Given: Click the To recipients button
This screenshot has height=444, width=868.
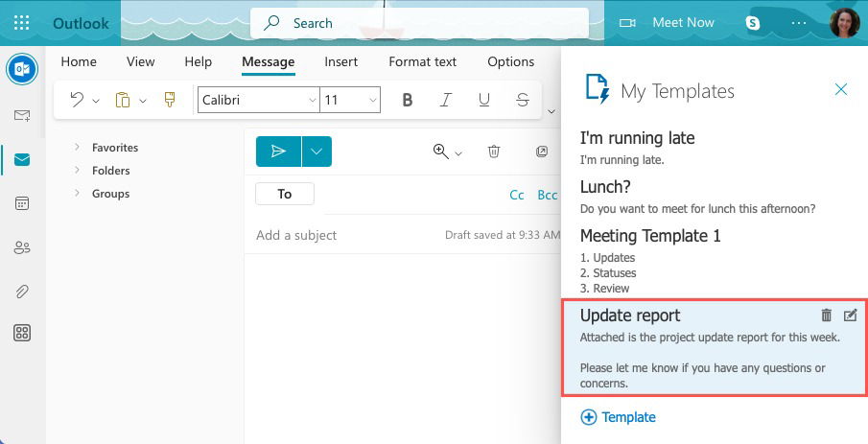Looking at the screenshot, I should pyautogui.click(x=285, y=194).
